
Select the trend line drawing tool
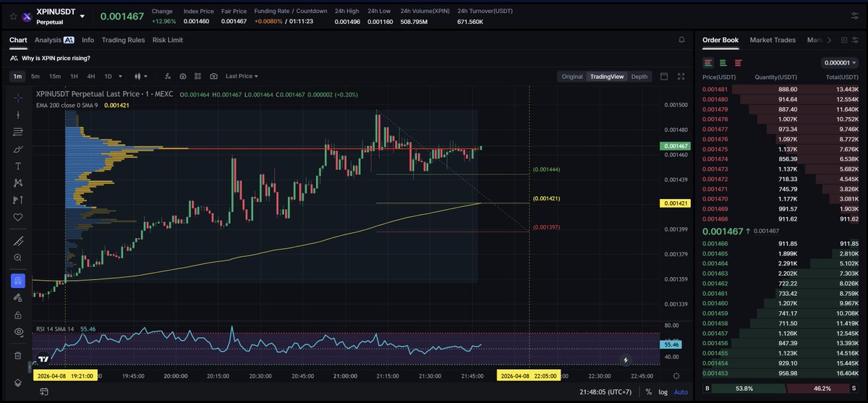pos(18,114)
